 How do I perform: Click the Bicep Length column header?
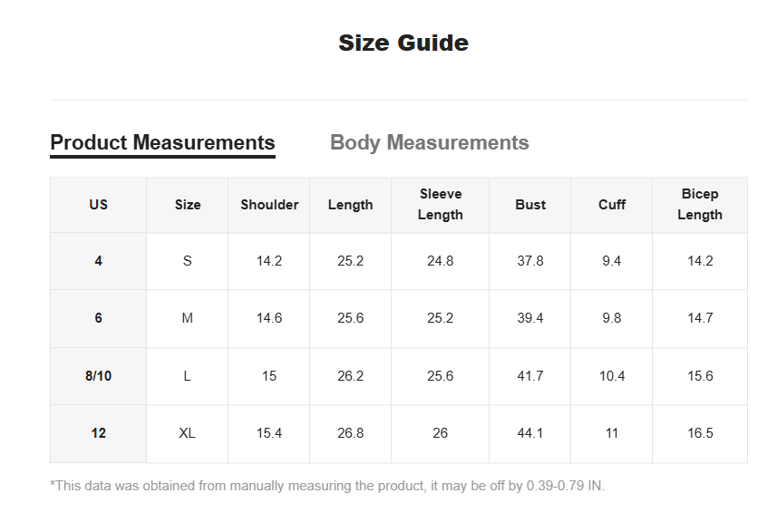tap(700, 205)
